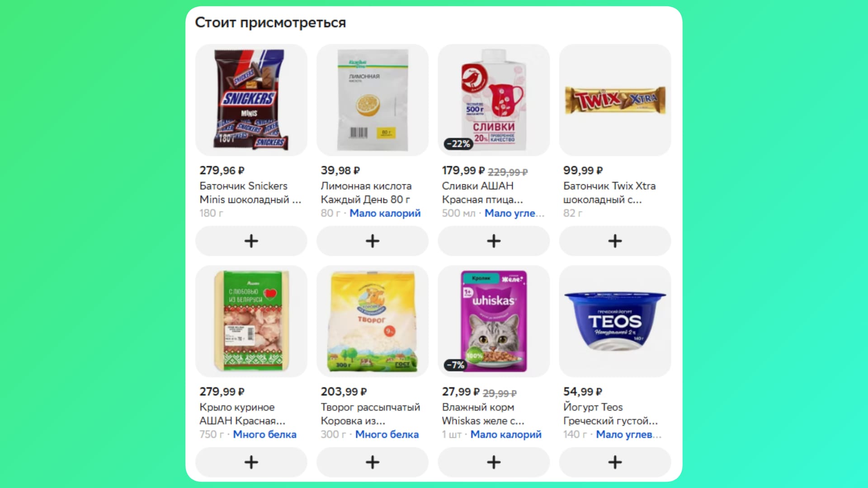The image size is (868, 488).
Task: Open the Teos Greek yogurt image
Action: [x=615, y=321]
